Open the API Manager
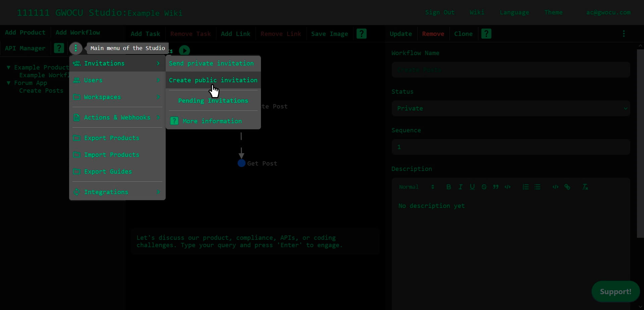Viewport: 644px width, 310px height. (25, 48)
